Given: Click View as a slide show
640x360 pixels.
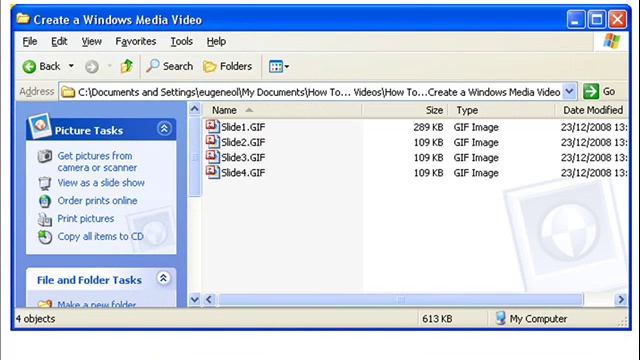Looking at the screenshot, I should [101, 183].
